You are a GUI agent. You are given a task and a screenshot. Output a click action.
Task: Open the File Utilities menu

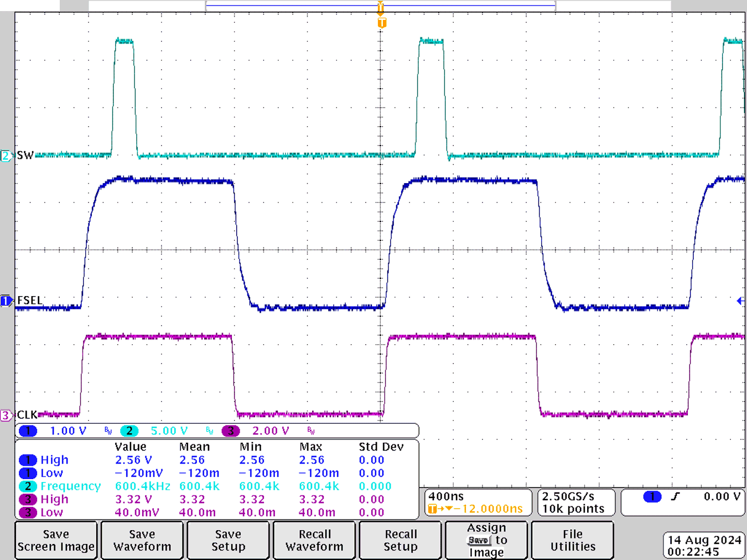pyautogui.click(x=572, y=540)
